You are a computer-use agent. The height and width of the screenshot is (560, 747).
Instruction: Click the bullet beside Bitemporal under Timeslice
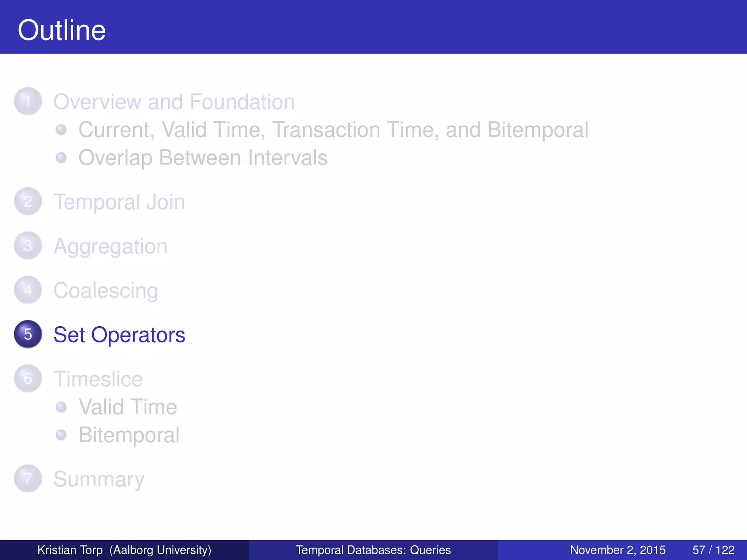pos(61,435)
